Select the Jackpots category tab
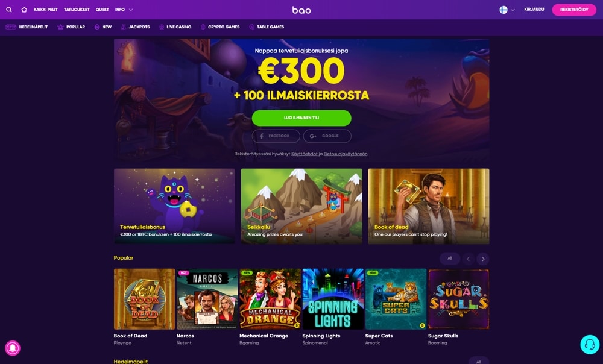This screenshot has width=603, height=364. click(x=135, y=27)
